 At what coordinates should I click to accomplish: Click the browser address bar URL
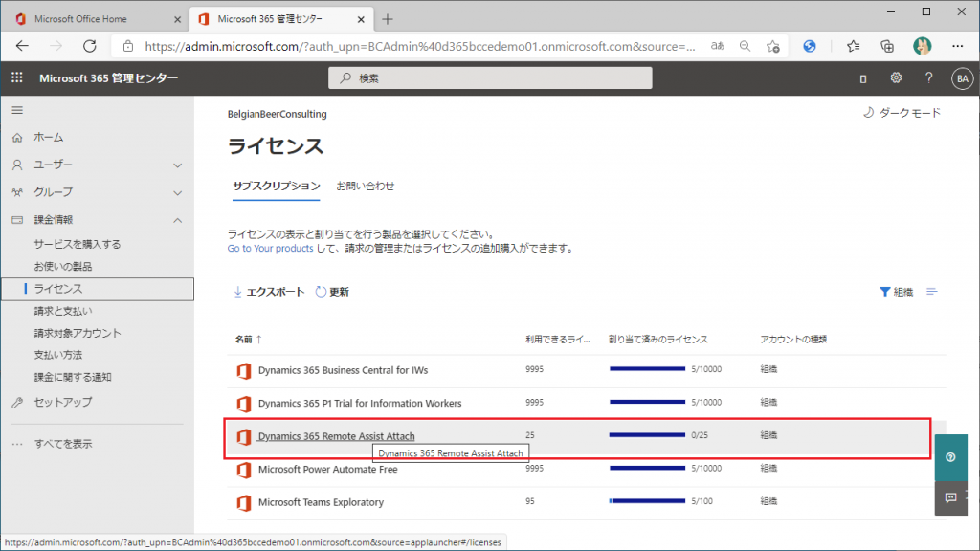[420, 46]
